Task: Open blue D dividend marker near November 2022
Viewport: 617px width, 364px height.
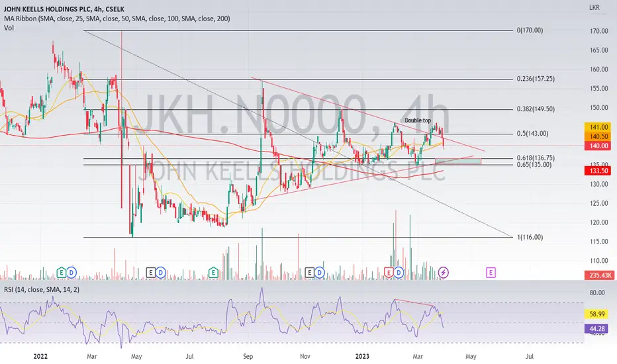Action: pyautogui.click(x=320, y=272)
